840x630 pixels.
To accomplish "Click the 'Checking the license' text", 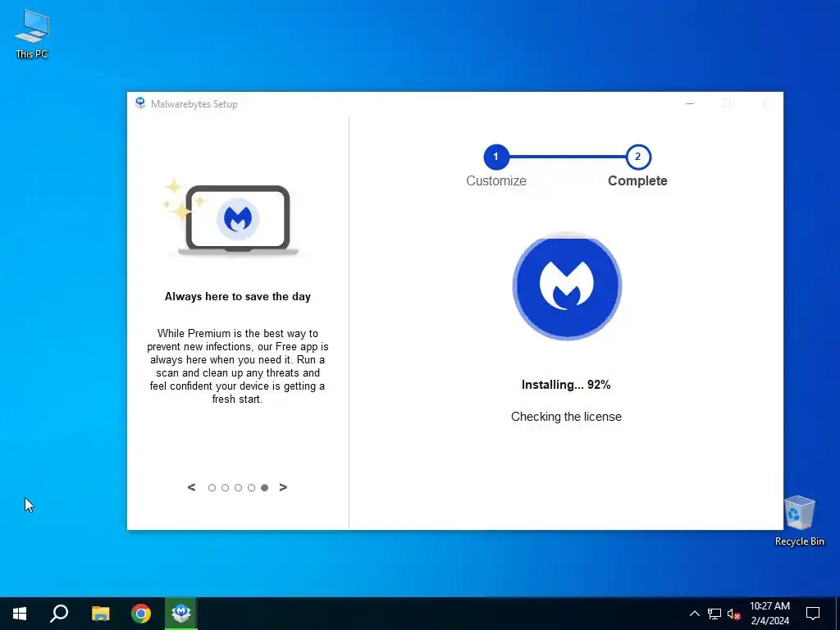I will [566, 417].
